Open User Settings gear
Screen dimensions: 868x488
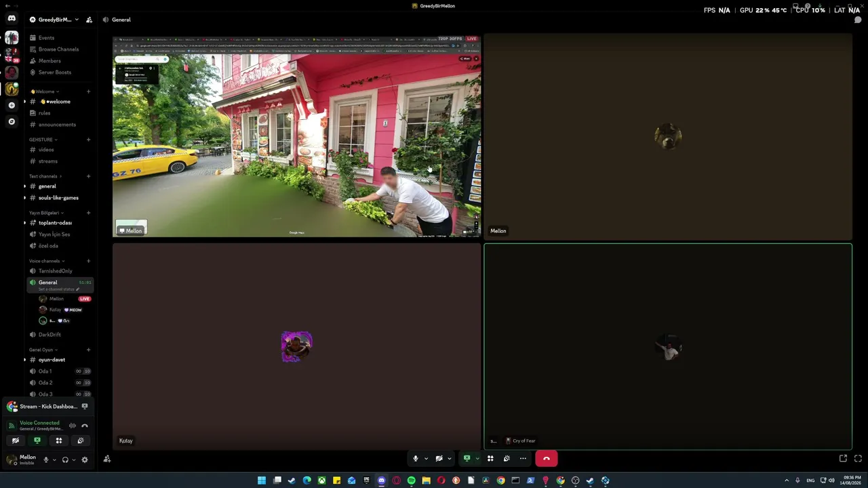tap(85, 460)
